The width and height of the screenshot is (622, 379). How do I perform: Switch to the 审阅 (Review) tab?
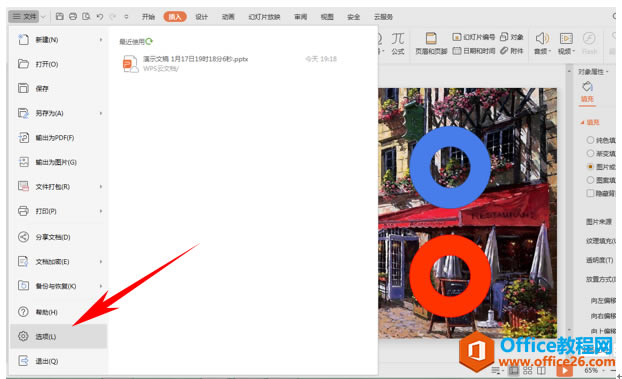pyautogui.click(x=301, y=17)
